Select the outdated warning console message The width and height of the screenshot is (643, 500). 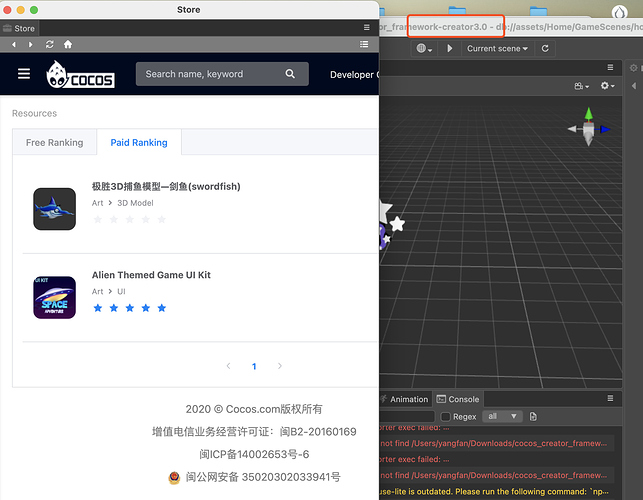click(497, 491)
